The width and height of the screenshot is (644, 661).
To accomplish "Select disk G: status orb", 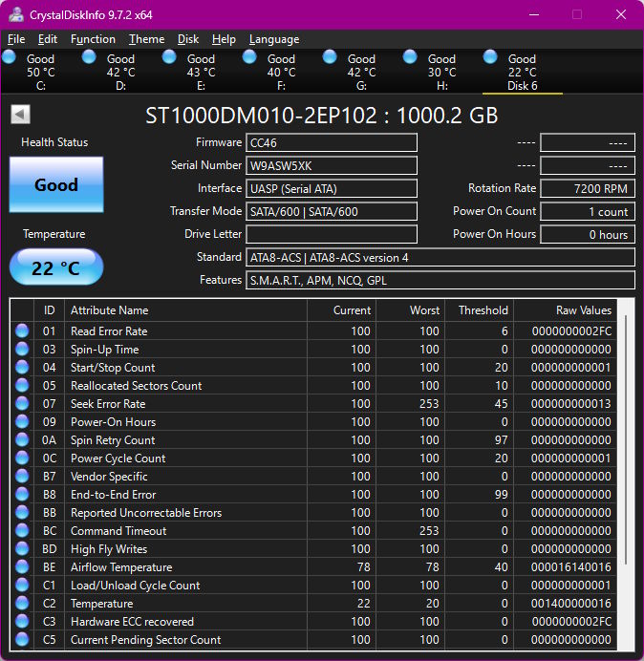I will click(330, 57).
